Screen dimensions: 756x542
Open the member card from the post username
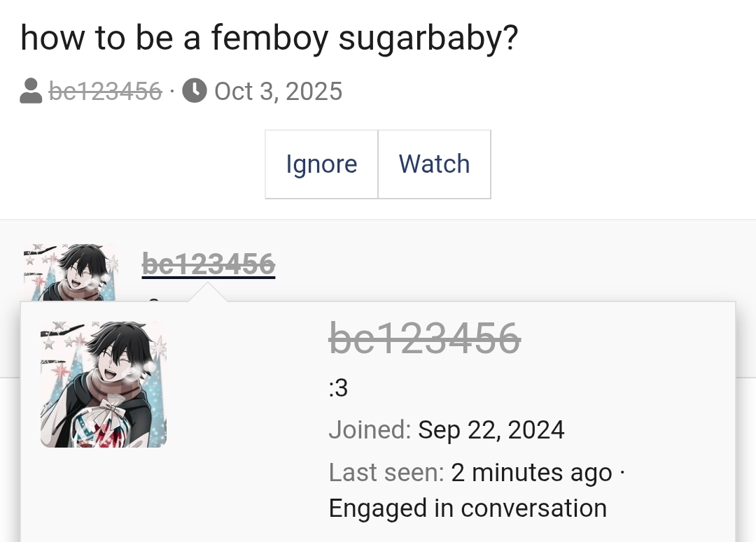208,263
